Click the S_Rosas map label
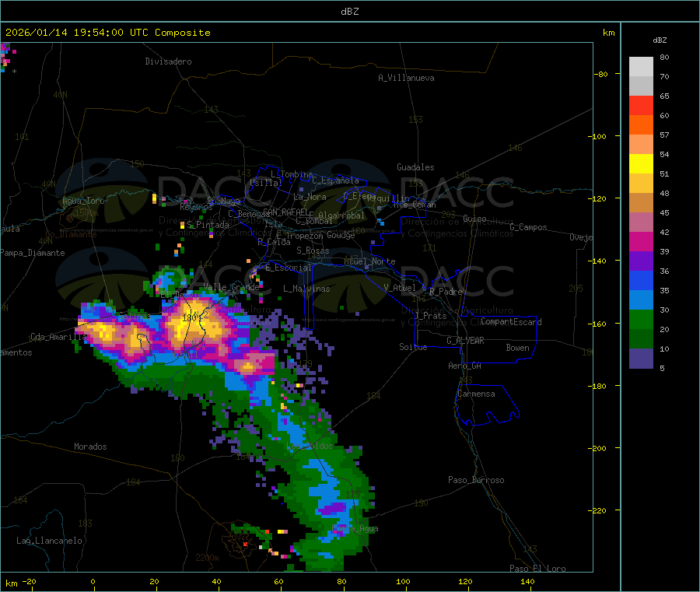 [313, 250]
